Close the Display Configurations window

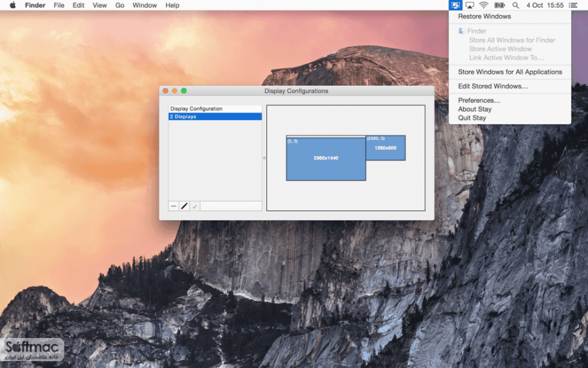click(165, 91)
